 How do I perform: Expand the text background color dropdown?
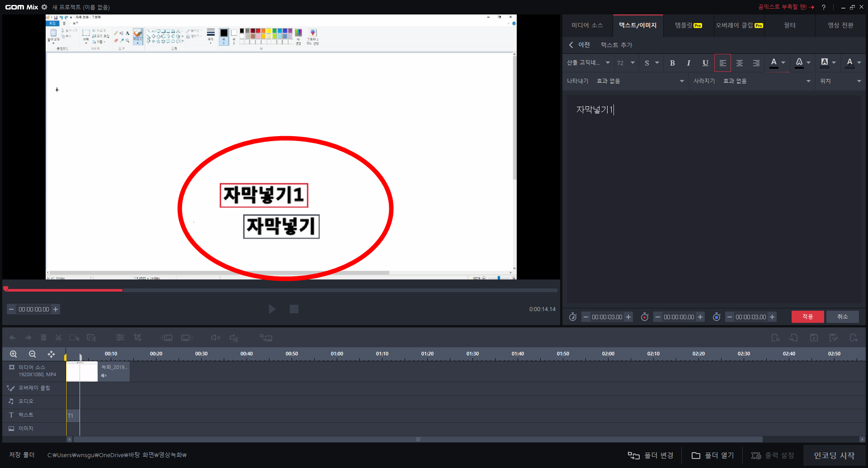pos(834,63)
